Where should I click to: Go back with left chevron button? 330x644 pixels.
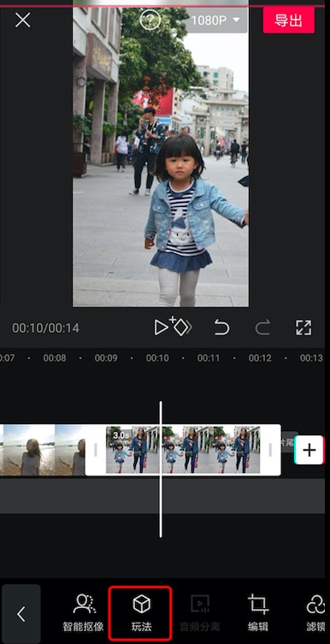point(21,614)
